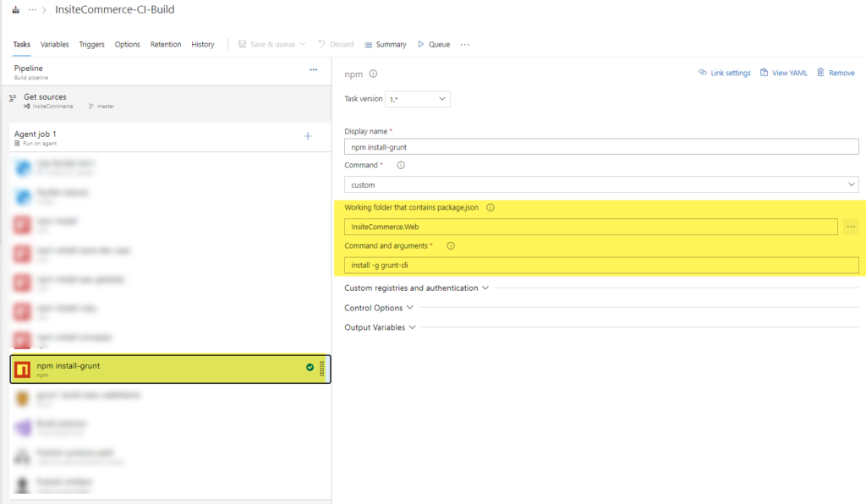Screen dimensions: 866x504
Task: Expand Custom registries and authentication
Action: point(417,288)
